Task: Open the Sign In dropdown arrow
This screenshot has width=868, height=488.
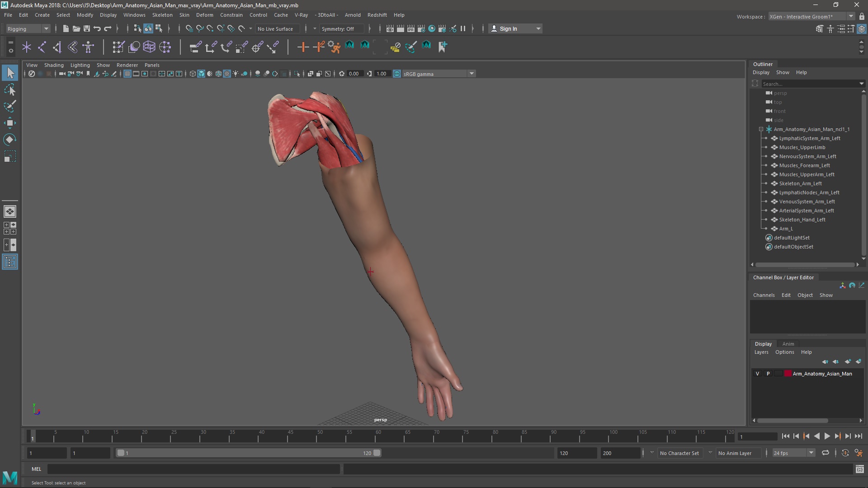Action: pyautogui.click(x=538, y=28)
